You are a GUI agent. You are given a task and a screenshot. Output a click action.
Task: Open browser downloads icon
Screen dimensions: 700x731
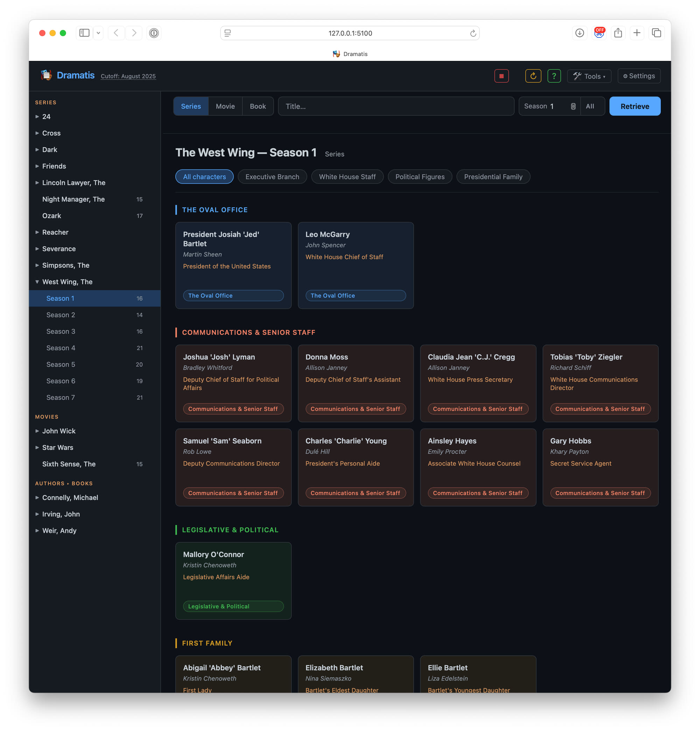(579, 33)
